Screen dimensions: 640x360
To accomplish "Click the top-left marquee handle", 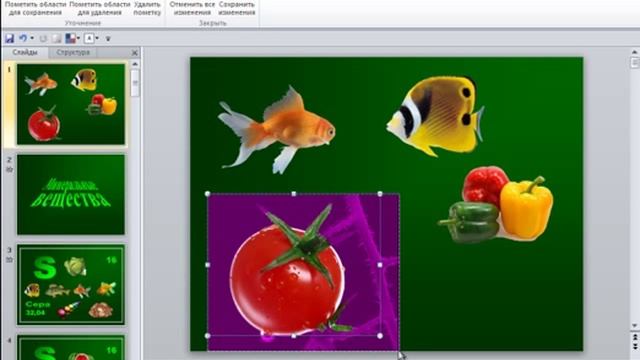I will 207,194.
